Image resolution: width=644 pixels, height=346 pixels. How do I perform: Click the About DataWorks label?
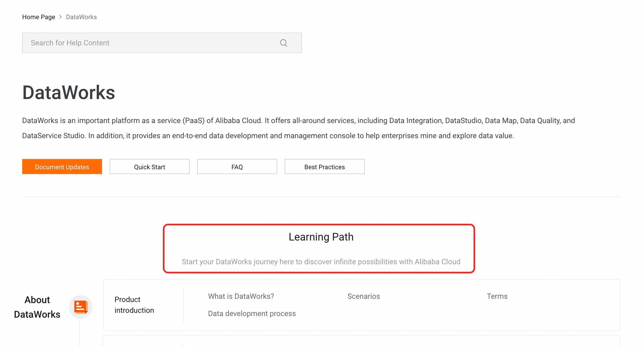tap(37, 307)
